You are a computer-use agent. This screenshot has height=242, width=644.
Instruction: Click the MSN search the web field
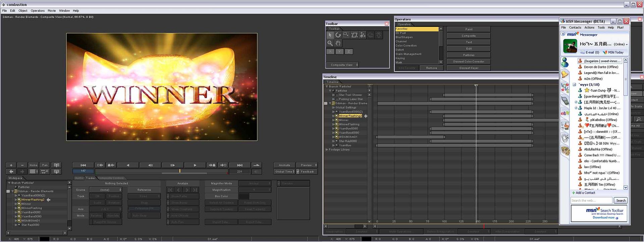(591, 201)
